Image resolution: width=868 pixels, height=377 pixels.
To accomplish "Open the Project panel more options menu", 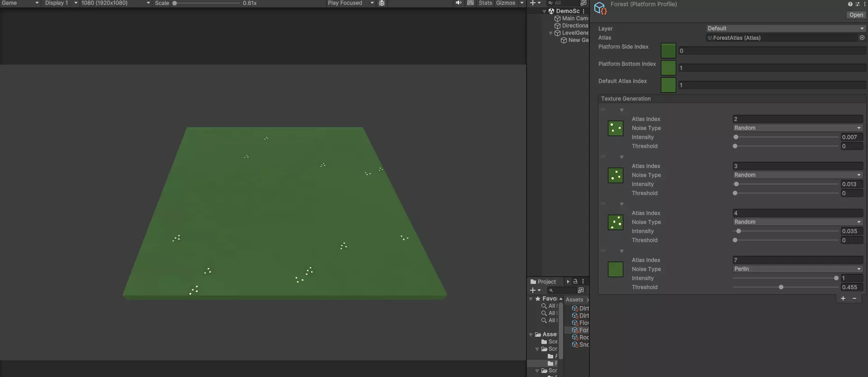I will point(583,281).
